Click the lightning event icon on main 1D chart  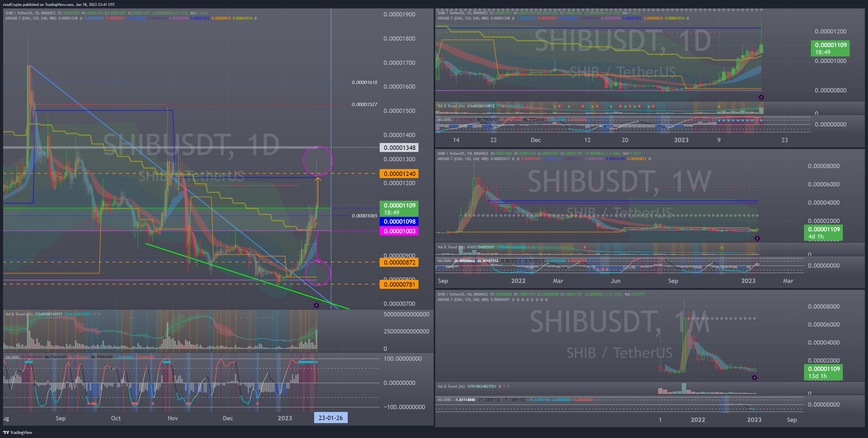(x=316, y=305)
